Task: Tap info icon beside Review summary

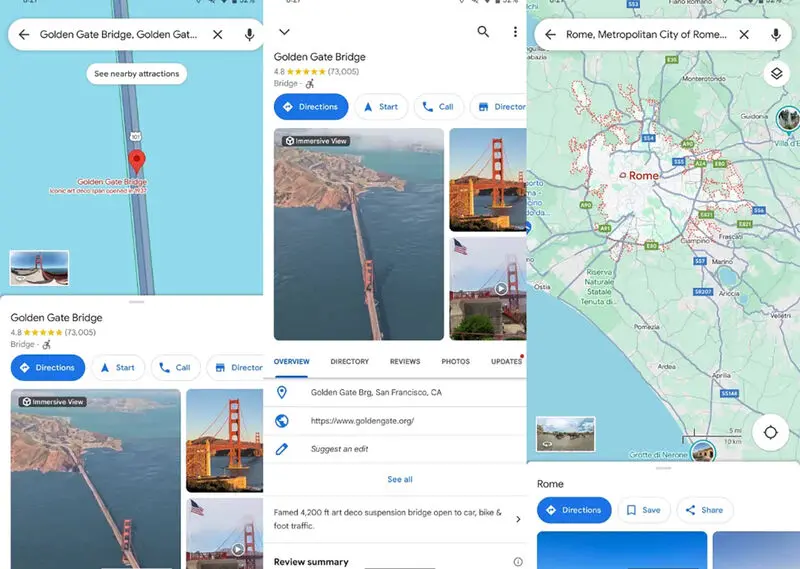Action: click(518, 562)
